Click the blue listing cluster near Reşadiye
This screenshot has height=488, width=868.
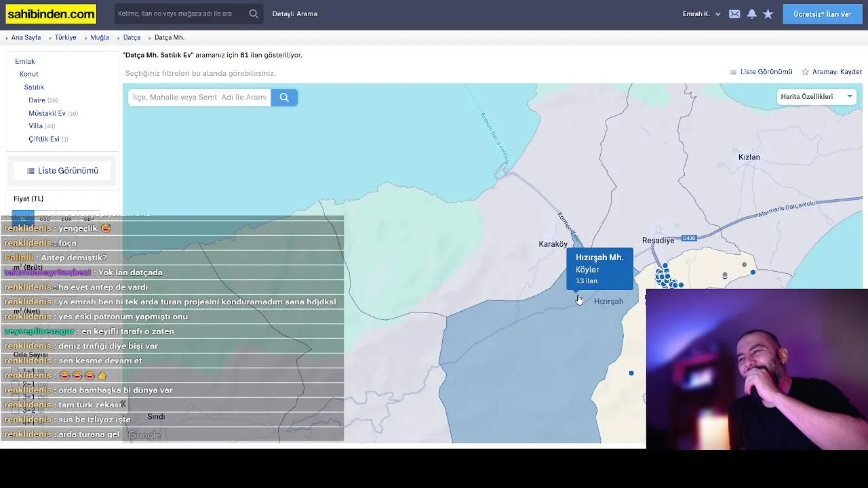(665, 277)
